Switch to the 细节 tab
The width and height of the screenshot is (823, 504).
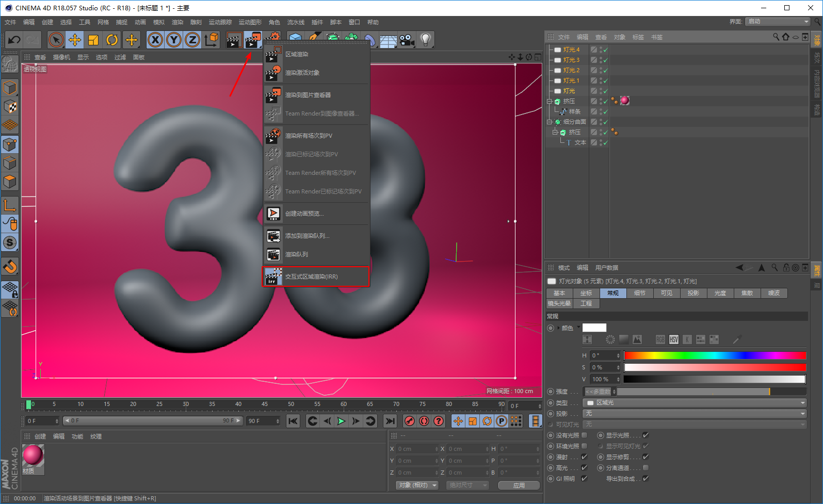[x=640, y=293]
